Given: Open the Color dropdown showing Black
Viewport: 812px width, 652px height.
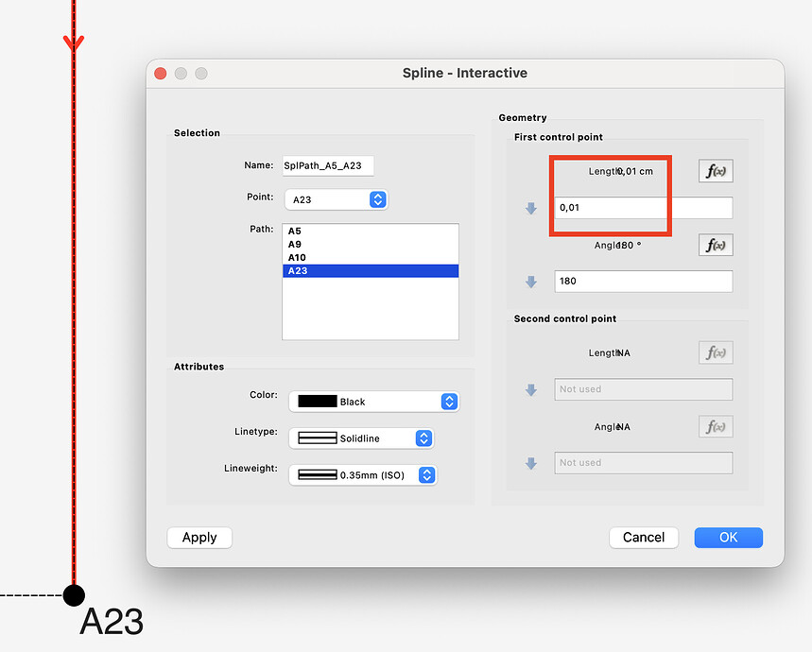Looking at the screenshot, I should [374, 402].
